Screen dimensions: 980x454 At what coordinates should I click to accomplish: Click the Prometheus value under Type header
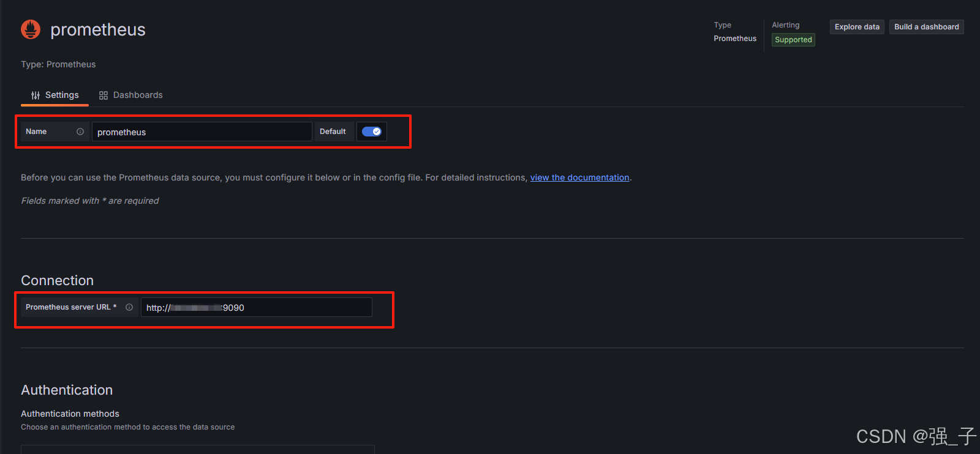(735, 39)
